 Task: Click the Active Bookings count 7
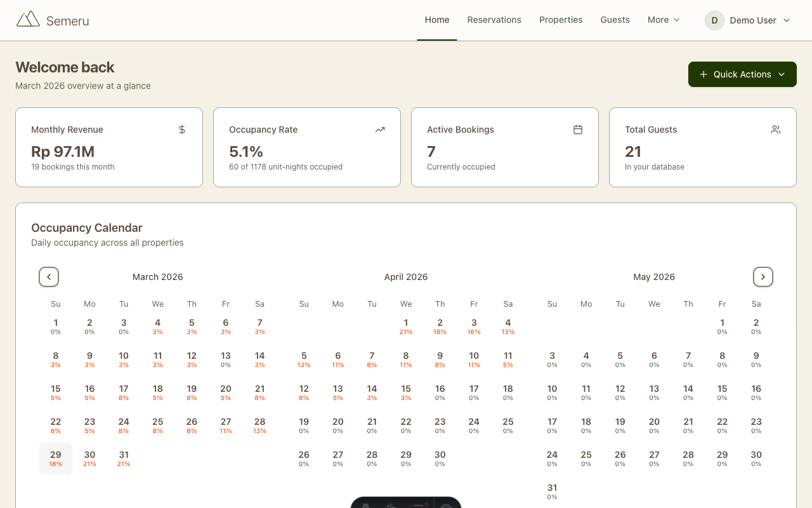(x=431, y=151)
